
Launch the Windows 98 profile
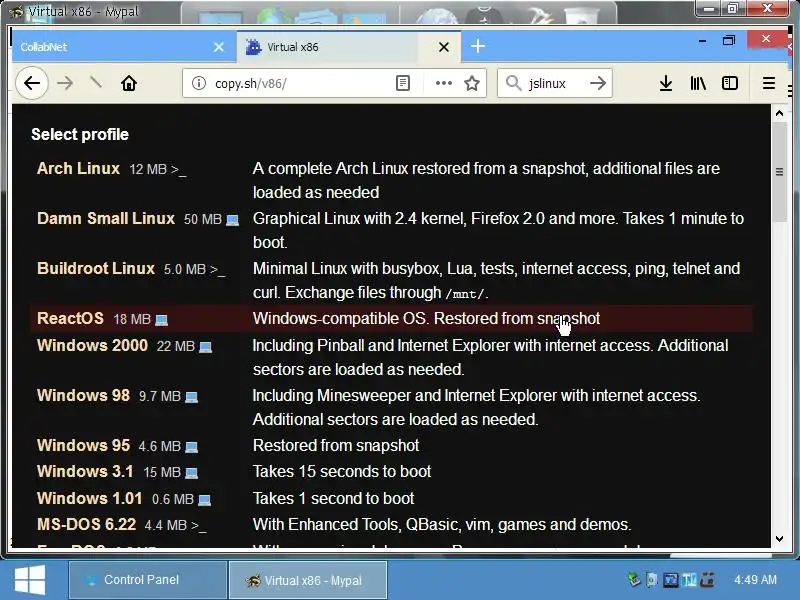[x=83, y=395]
